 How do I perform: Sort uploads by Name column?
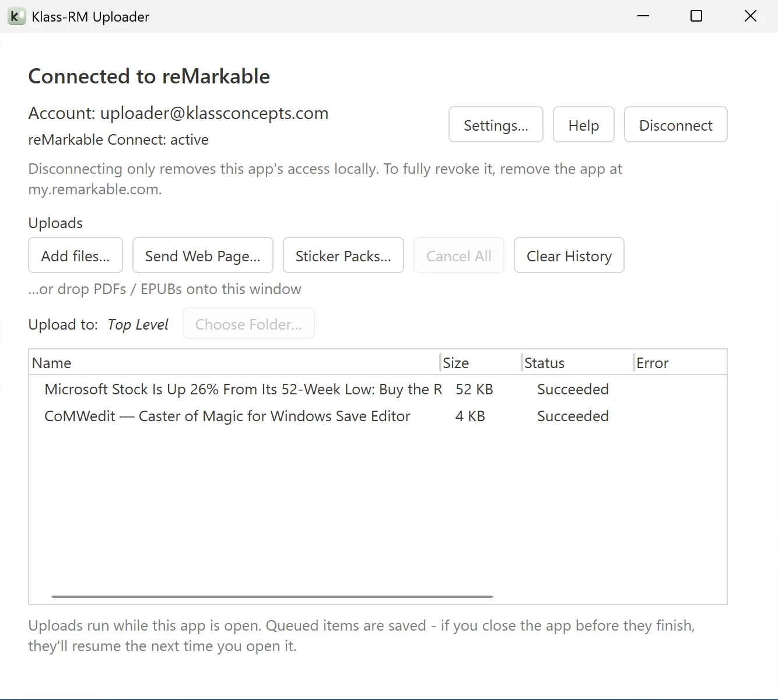coord(234,362)
